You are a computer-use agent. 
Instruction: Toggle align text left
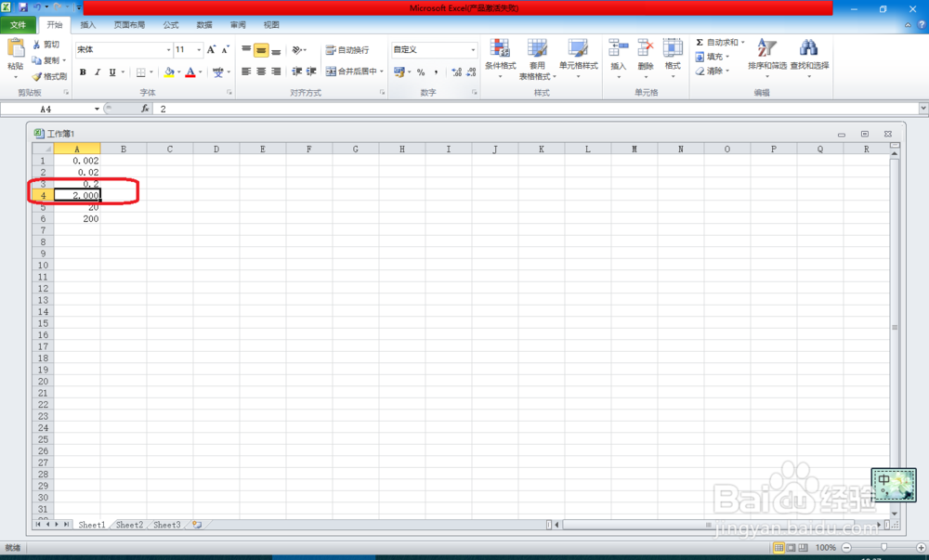coord(246,72)
